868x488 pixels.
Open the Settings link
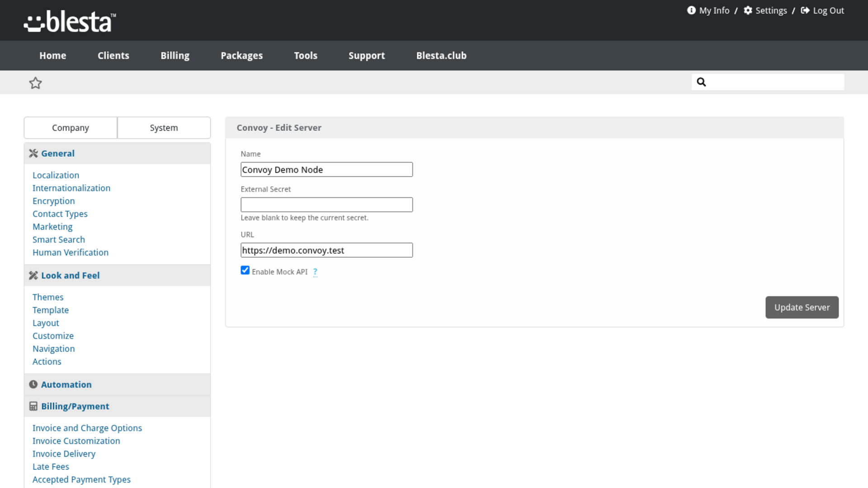pyautogui.click(x=771, y=10)
